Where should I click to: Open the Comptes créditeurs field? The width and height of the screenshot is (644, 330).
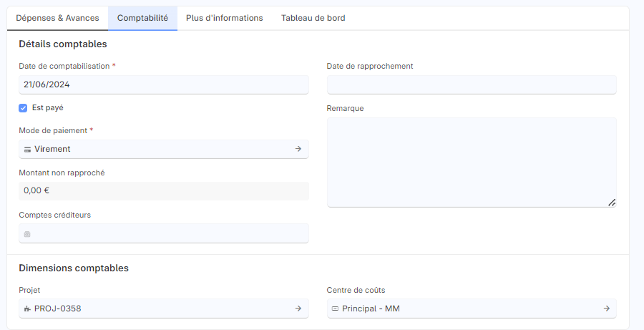163,233
